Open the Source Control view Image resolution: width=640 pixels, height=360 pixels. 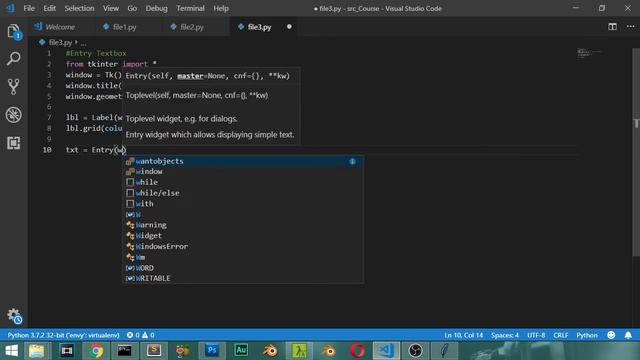13,87
